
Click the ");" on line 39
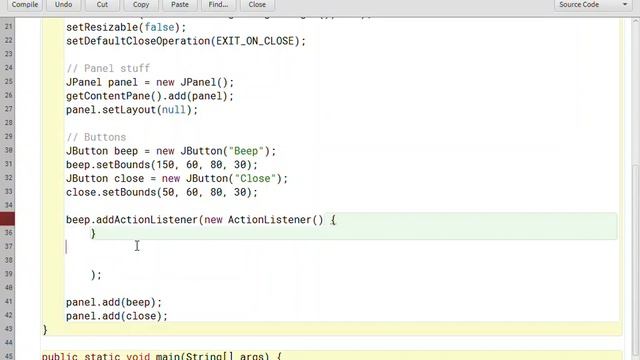pyautogui.click(x=96, y=275)
